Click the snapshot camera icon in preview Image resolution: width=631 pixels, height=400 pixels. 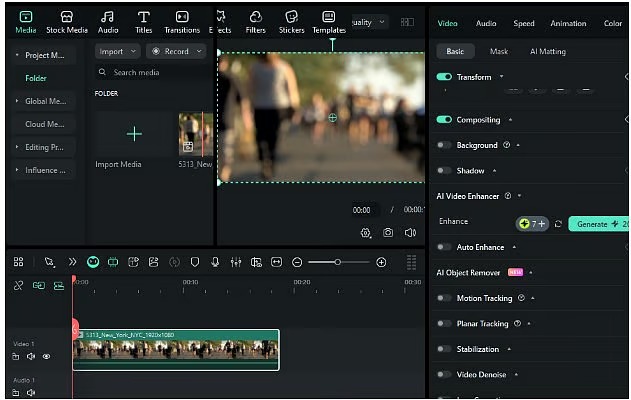coord(388,233)
